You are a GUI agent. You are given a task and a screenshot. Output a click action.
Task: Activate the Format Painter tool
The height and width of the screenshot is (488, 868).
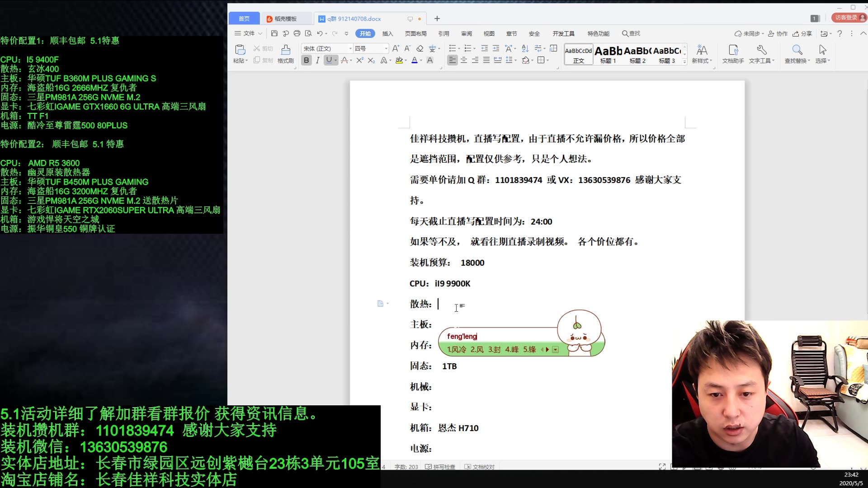click(x=286, y=54)
